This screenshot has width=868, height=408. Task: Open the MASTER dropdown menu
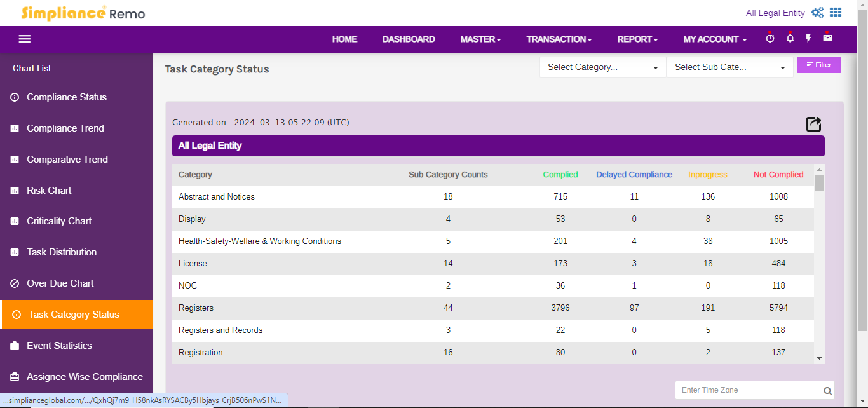480,39
